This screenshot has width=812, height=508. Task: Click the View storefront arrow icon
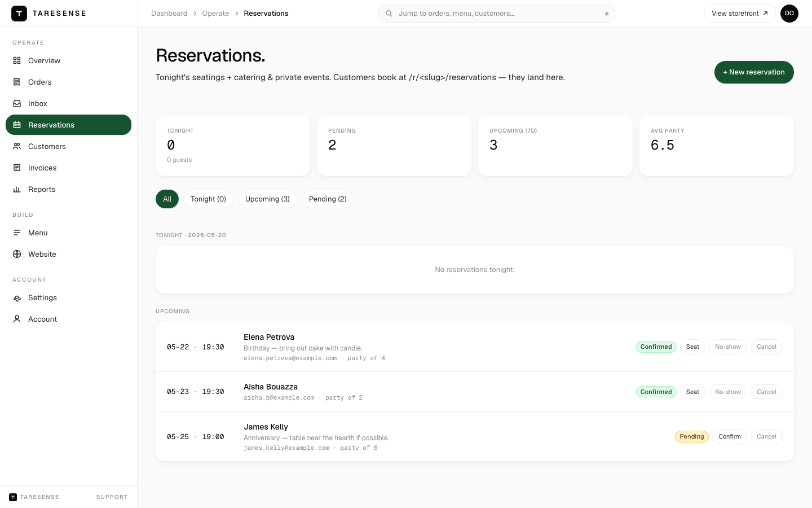pyautogui.click(x=765, y=14)
